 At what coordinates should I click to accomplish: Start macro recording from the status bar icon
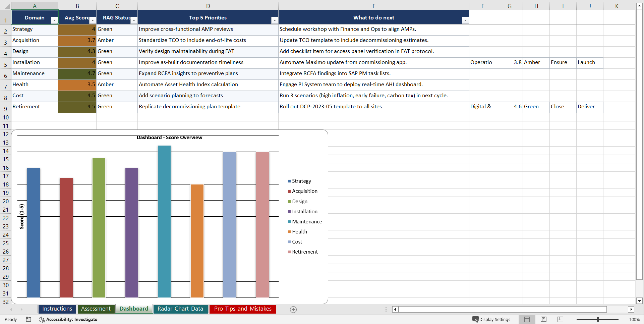28,319
